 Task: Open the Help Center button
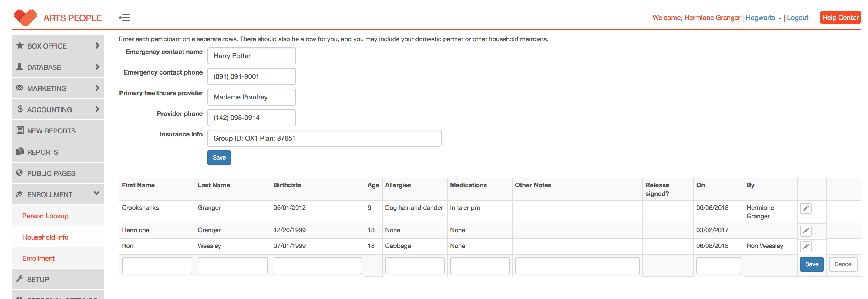pos(840,18)
